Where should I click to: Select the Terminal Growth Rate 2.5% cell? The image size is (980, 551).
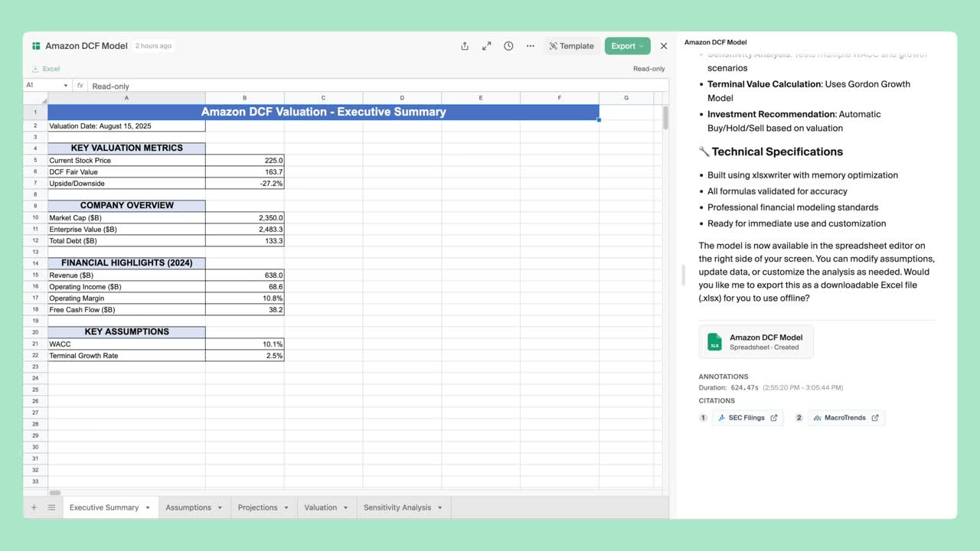coord(244,356)
